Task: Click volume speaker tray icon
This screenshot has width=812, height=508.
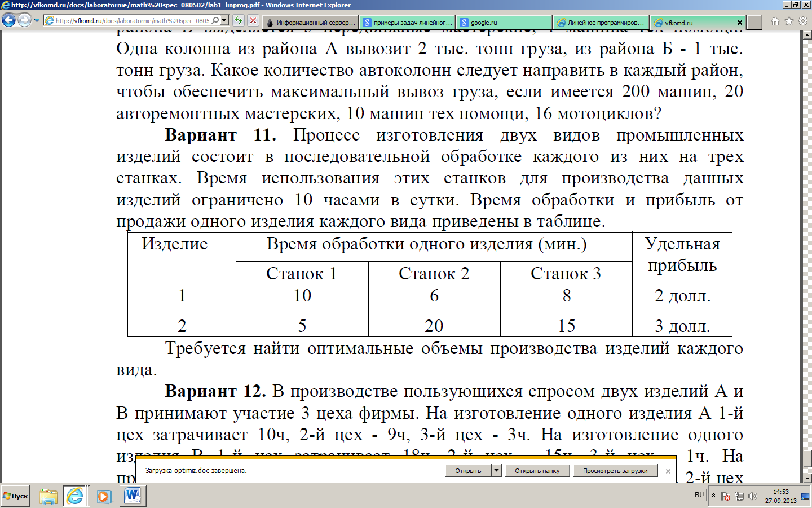Action: coord(752,496)
